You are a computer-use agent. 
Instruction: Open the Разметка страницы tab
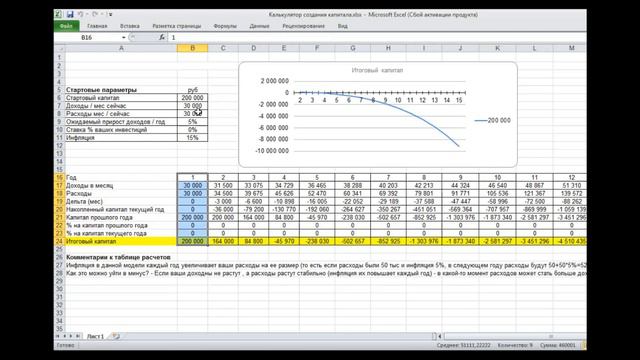(x=177, y=26)
